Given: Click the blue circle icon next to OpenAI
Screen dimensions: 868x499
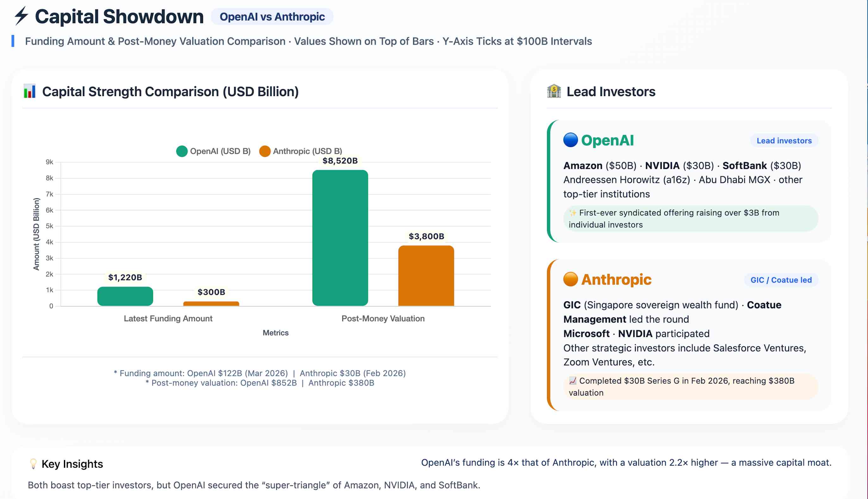Looking at the screenshot, I should click(x=570, y=140).
